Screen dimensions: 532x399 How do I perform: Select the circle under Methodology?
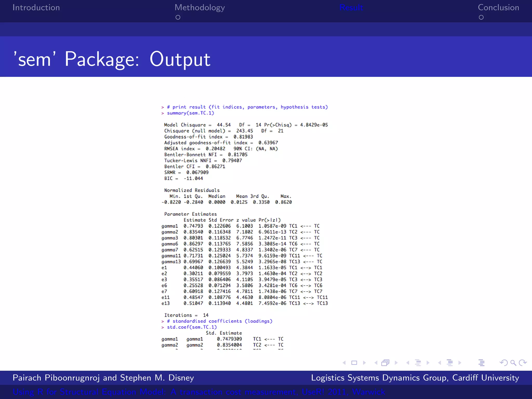click(x=178, y=17)
